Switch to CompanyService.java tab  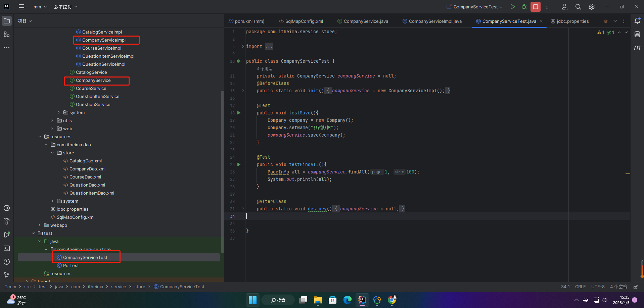[x=363, y=21]
